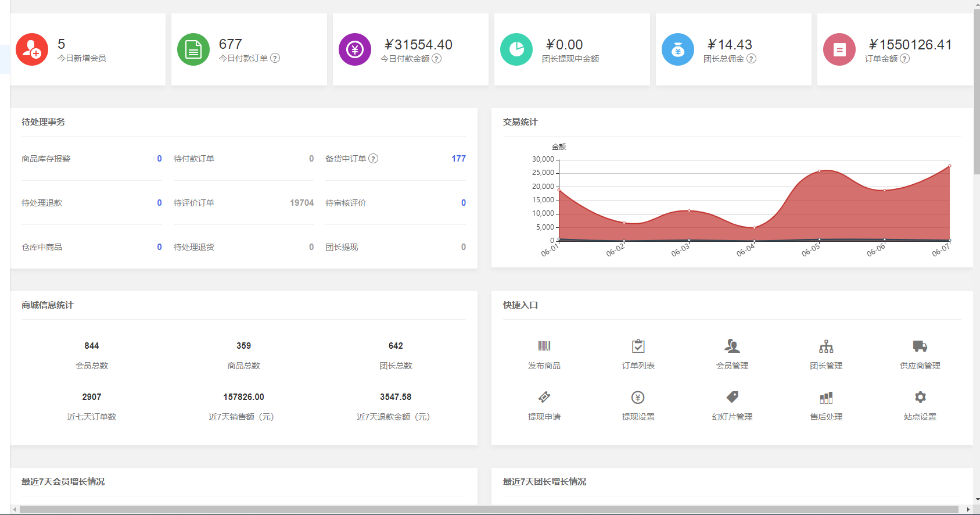Click the 售后处理 boxes icon

point(826,398)
